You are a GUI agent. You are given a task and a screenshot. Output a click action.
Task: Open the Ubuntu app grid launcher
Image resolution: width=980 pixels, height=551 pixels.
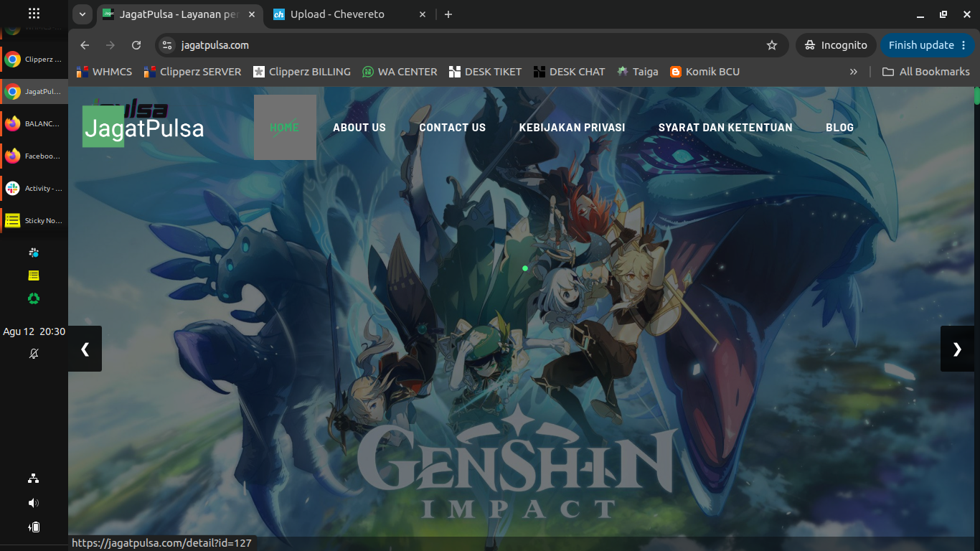(x=34, y=13)
